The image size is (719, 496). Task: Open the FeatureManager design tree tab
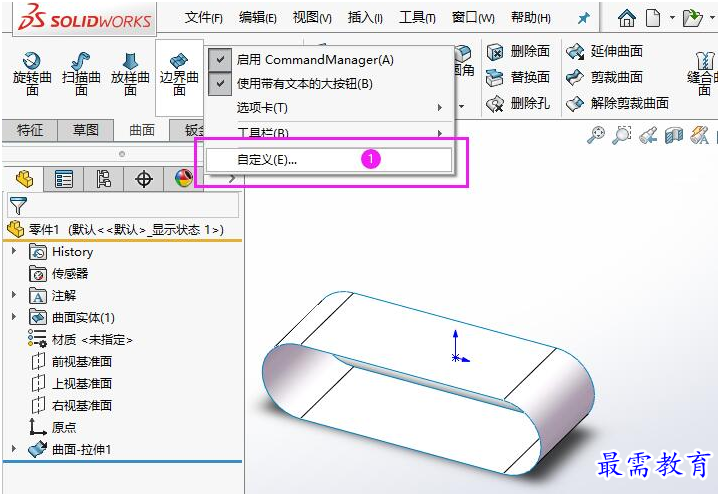pos(24,179)
